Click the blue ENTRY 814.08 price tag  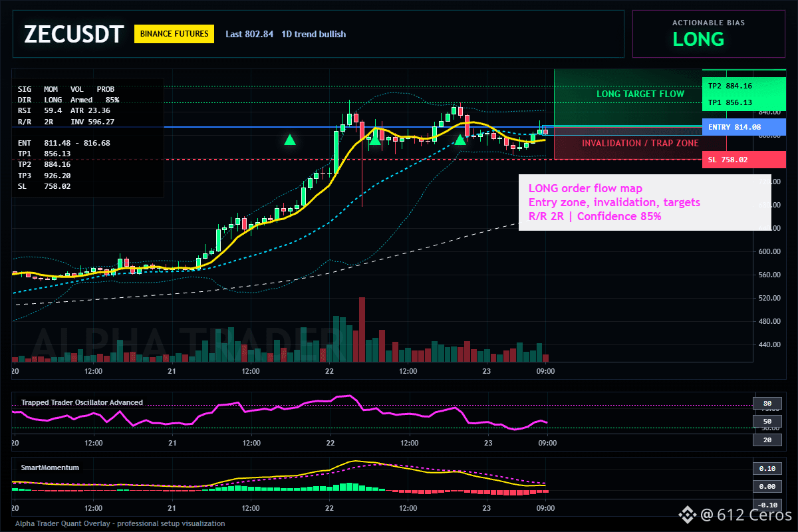tap(743, 127)
